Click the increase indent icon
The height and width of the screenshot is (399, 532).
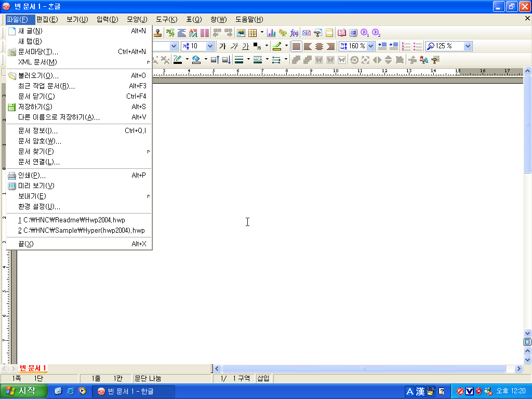(394, 46)
